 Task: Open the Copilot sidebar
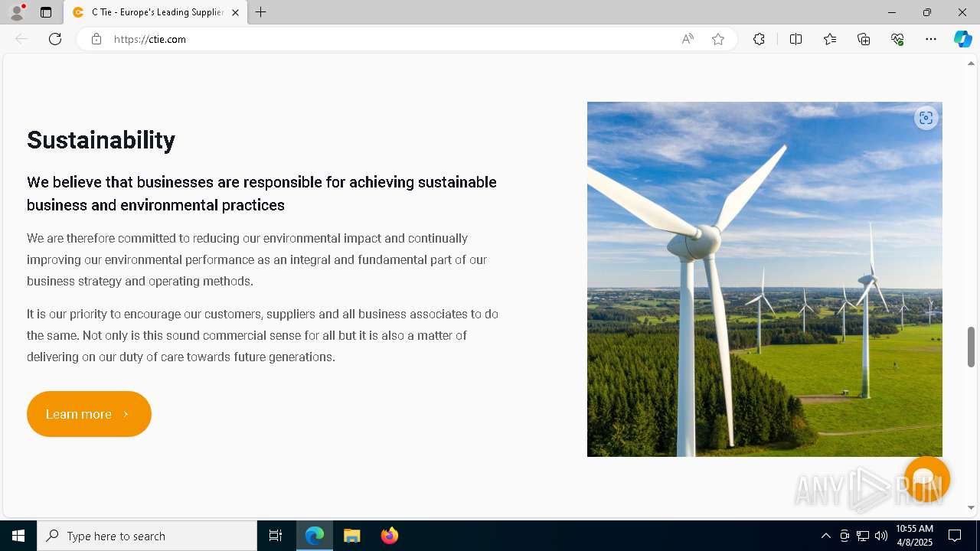(962, 39)
